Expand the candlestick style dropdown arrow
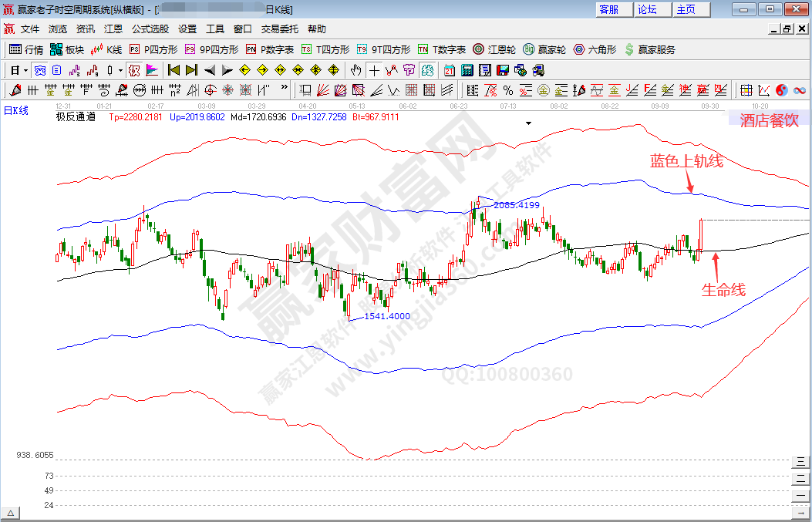 click(x=120, y=70)
